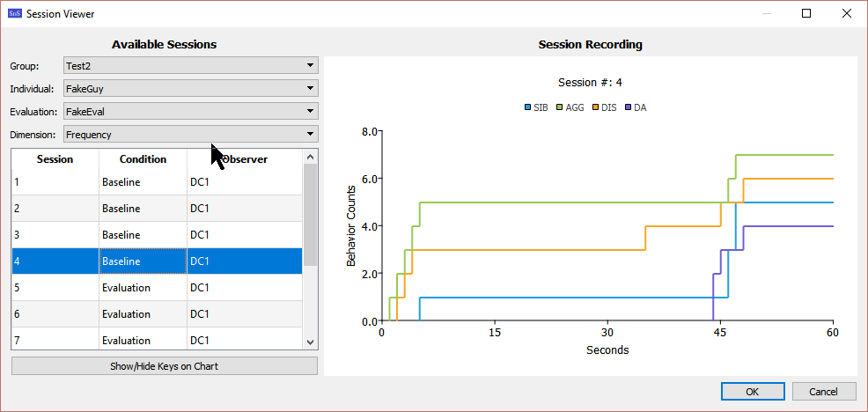868x412 pixels.
Task: Choose session 6 Evaluation row
Action: coord(157,314)
